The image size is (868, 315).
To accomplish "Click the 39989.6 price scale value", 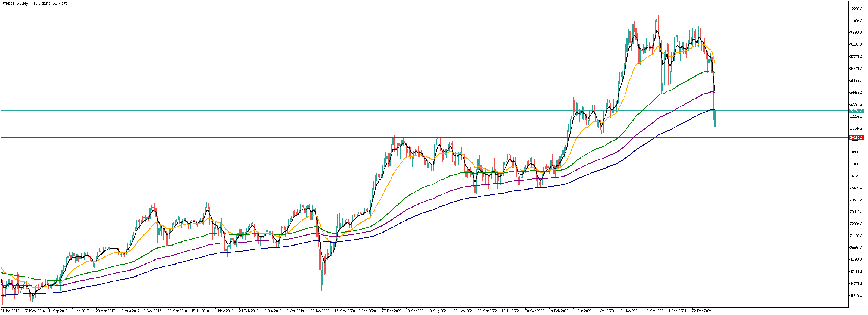I will point(856,33).
